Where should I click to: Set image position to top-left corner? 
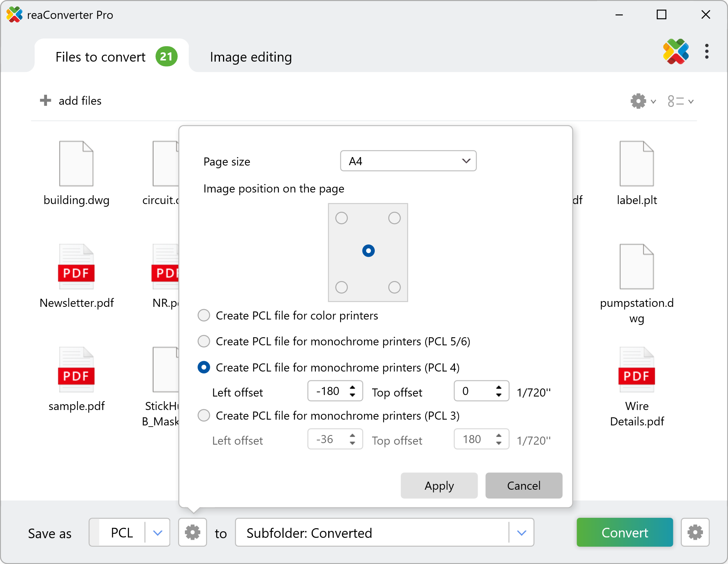coord(342,218)
